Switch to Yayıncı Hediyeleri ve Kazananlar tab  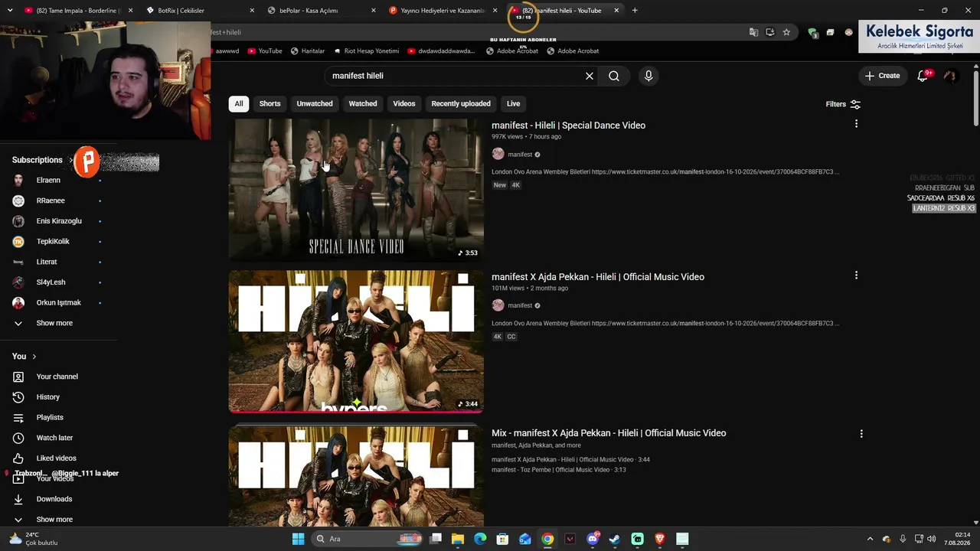point(441,11)
